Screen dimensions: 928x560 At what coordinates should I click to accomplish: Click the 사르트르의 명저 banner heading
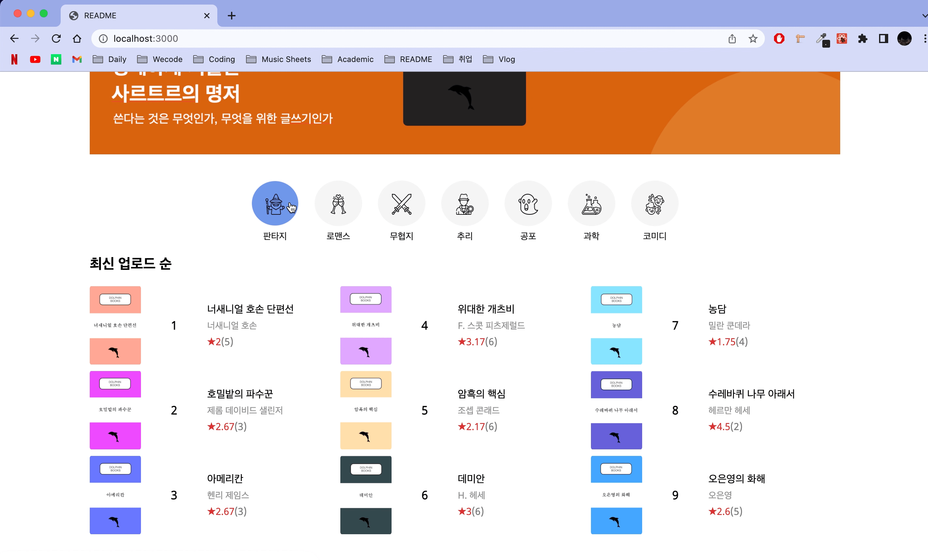click(x=176, y=93)
